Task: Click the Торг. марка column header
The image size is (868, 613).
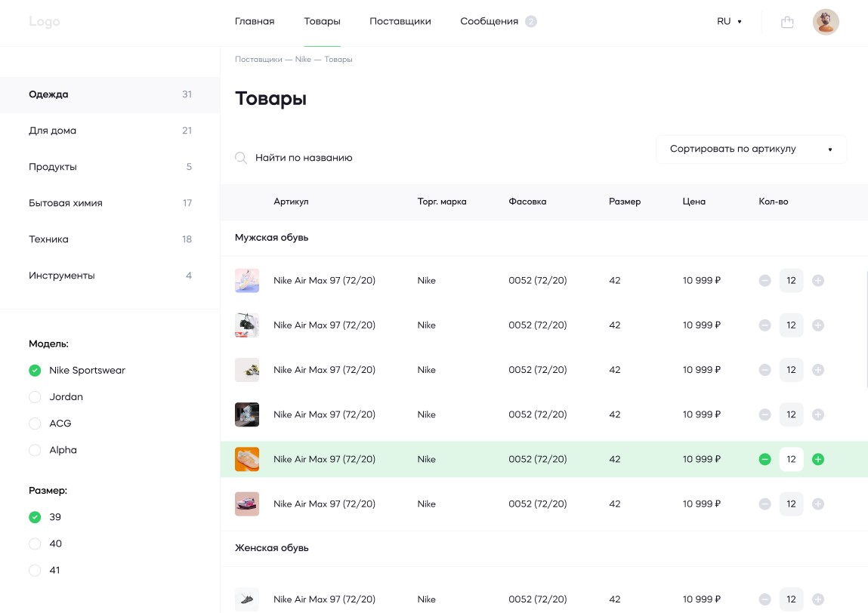Action: pyautogui.click(x=442, y=202)
